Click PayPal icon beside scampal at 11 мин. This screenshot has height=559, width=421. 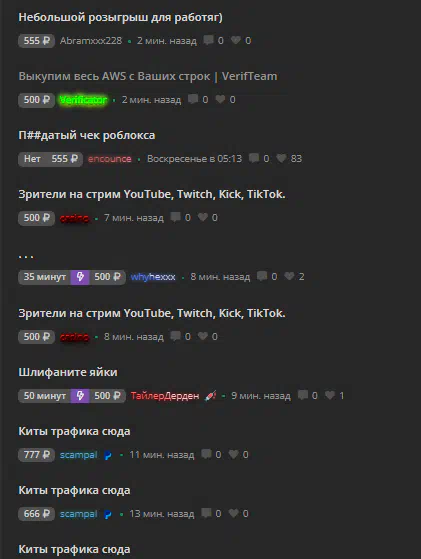point(108,455)
